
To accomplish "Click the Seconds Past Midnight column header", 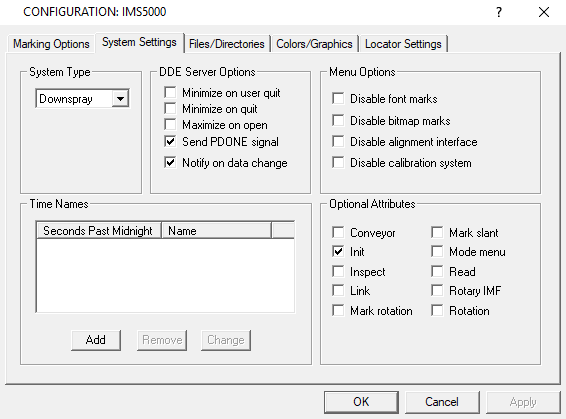I will point(99,231).
